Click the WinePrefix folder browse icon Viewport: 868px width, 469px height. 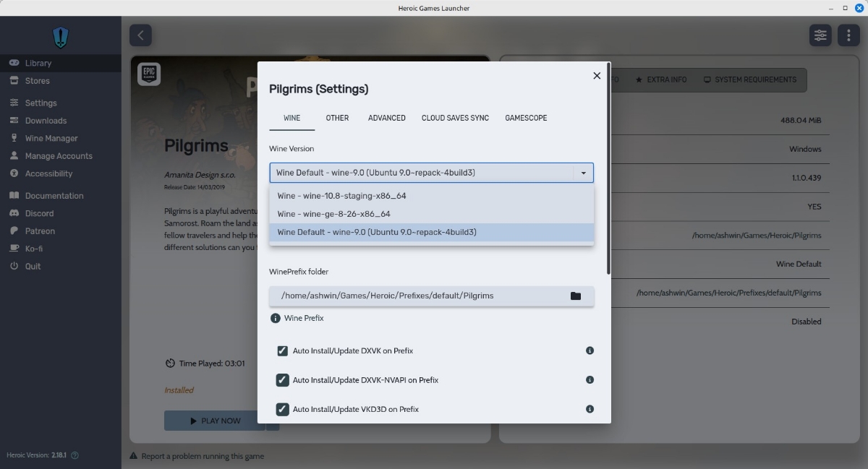point(576,296)
